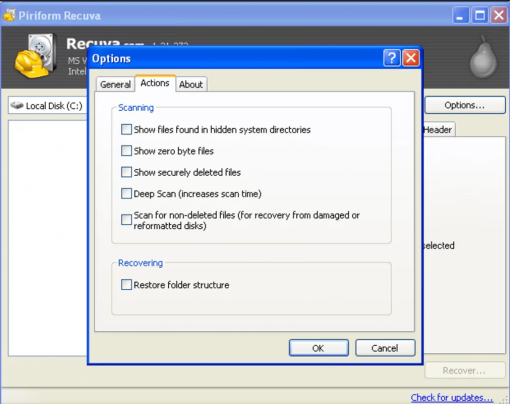Check Show securely deleted files
Image resolution: width=510 pixels, height=404 pixels.
point(126,172)
